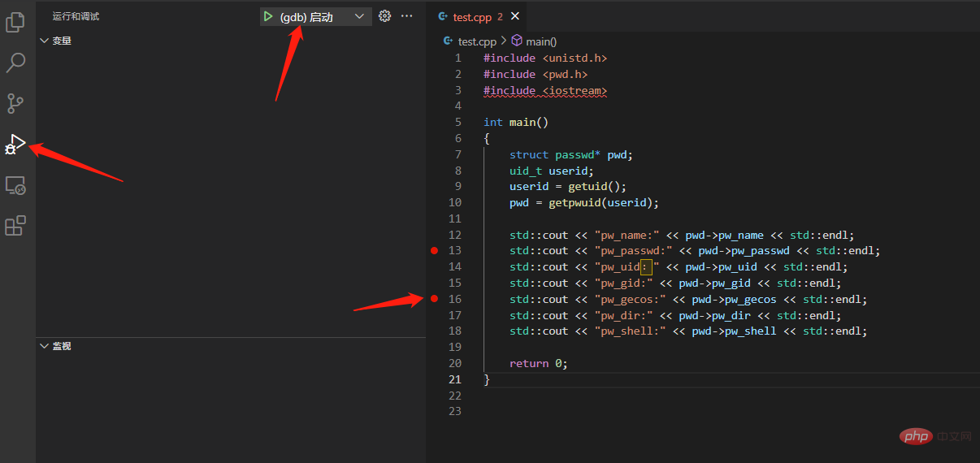Click main() in the breadcrumb
980x463 pixels.
click(x=540, y=41)
